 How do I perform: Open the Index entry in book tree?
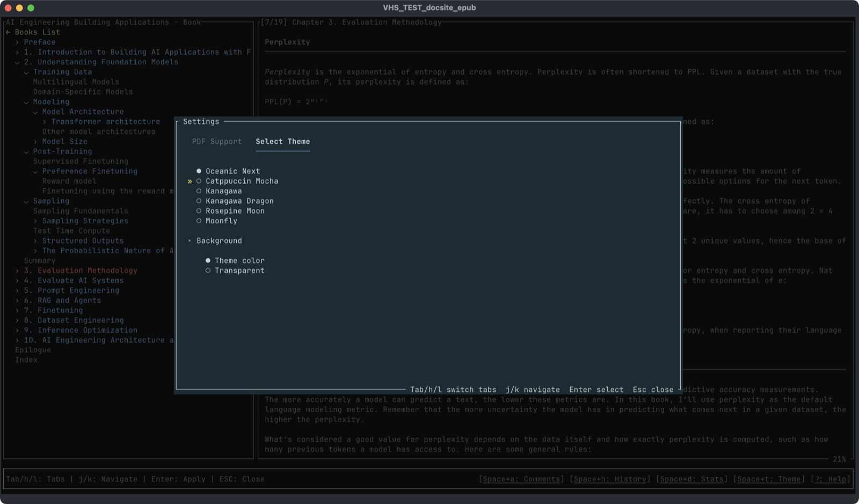(26, 360)
